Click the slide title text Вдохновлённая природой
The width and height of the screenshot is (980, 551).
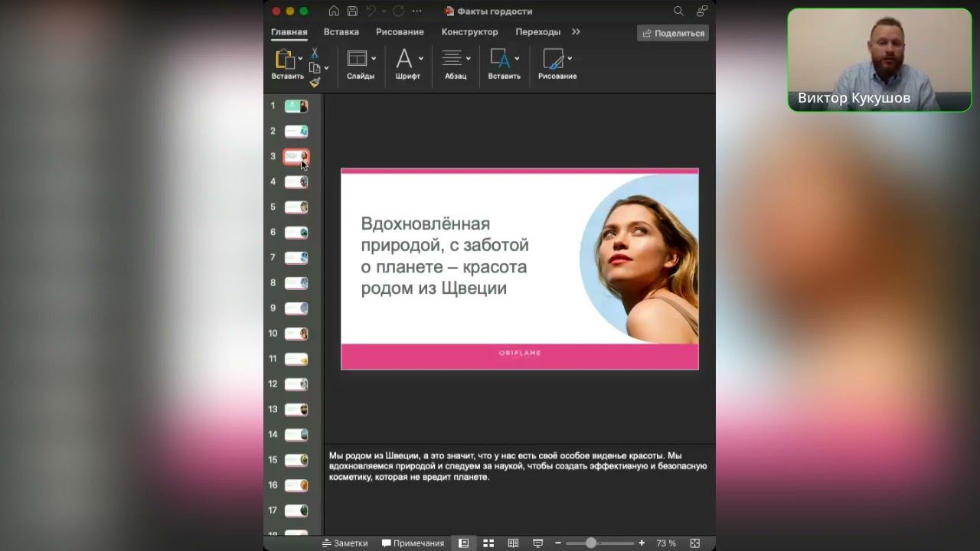[x=445, y=256]
